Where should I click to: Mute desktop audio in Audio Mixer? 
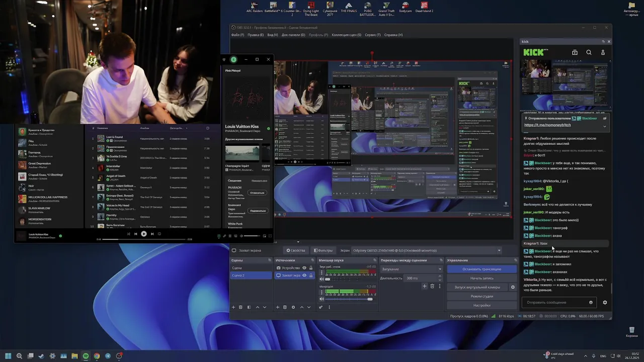pyautogui.click(x=321, y=279)
